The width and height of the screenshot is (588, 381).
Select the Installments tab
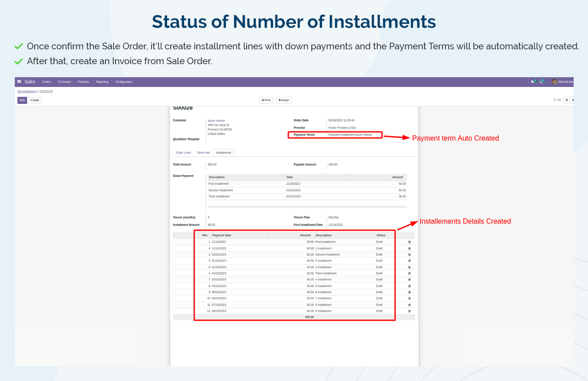point(223,153)
